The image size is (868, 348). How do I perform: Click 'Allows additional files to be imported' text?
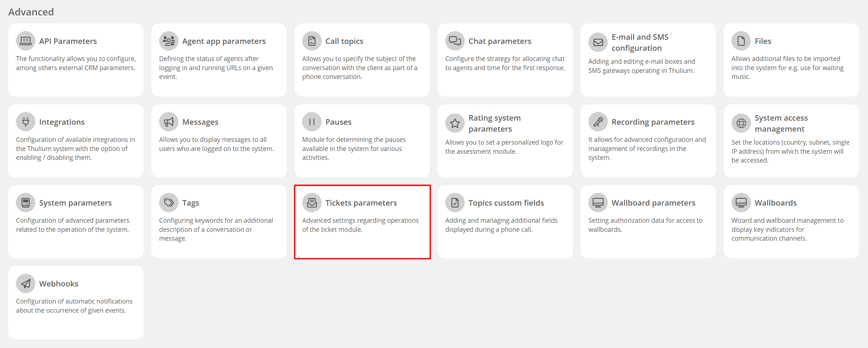tap(788, 67)
